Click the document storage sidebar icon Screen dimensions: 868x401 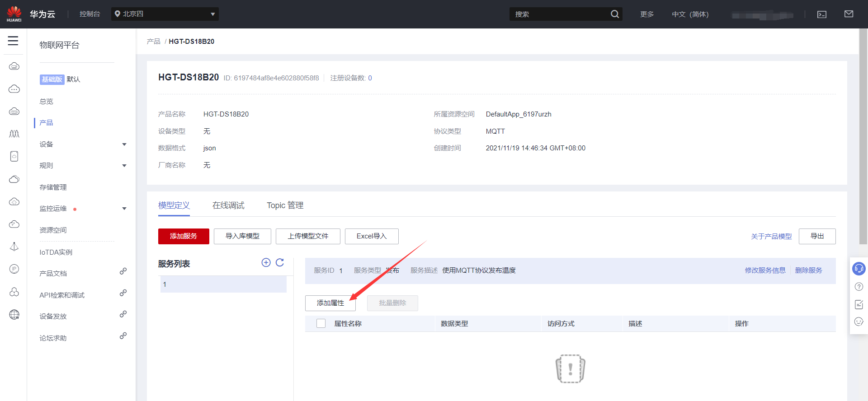(x=14, y=156)
